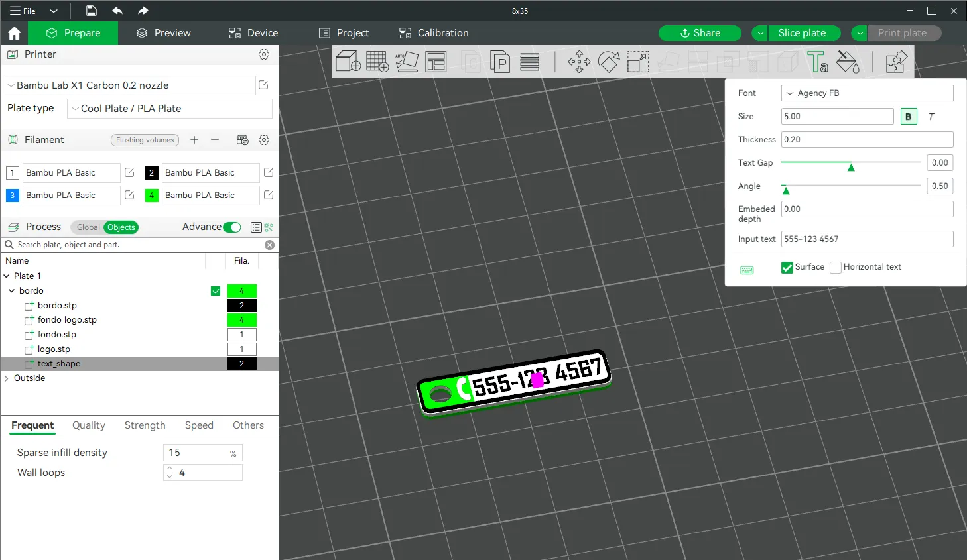Open the Agency FB font dropdown
Screen dimensions: 967x560
click(867, 93)
